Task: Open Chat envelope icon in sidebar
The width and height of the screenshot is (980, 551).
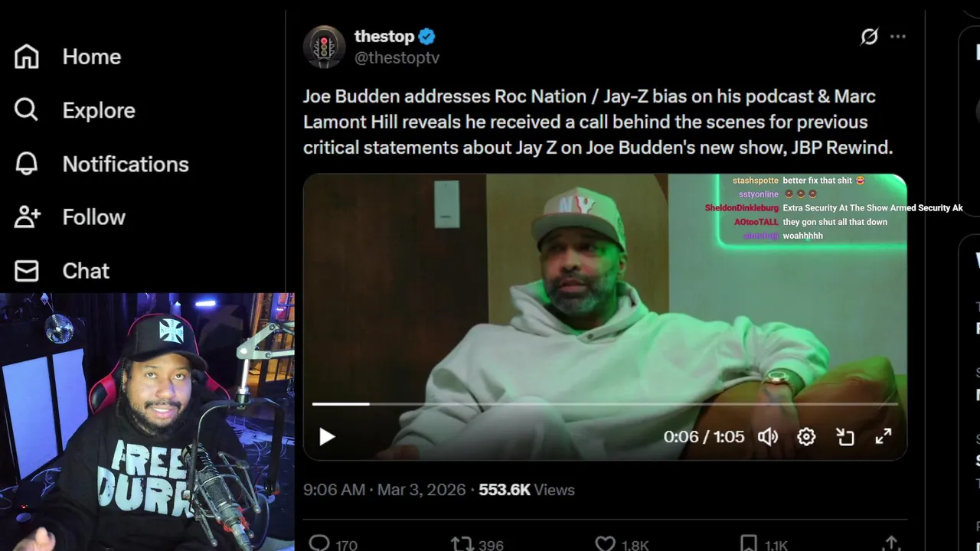Action: click(27, 271)
